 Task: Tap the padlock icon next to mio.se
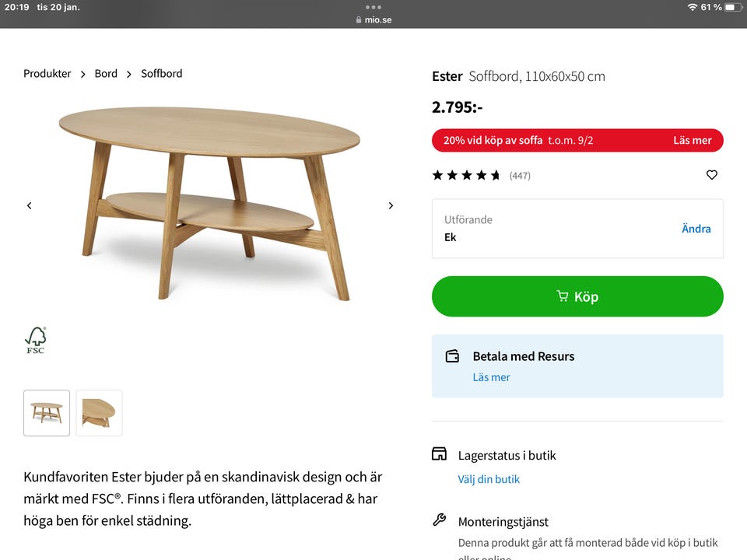(357, 19)
